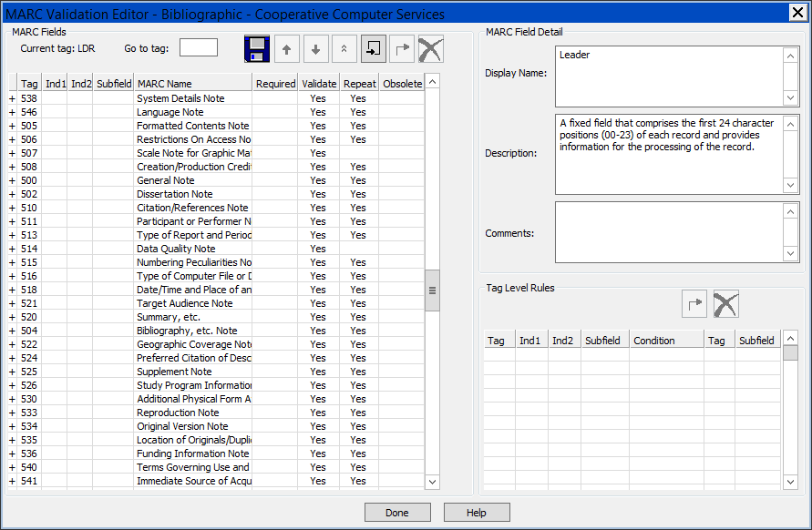Screen dimensions: 812x530
Task: Click the Comments box scroll-down arrow
Action: click(790, 253)
